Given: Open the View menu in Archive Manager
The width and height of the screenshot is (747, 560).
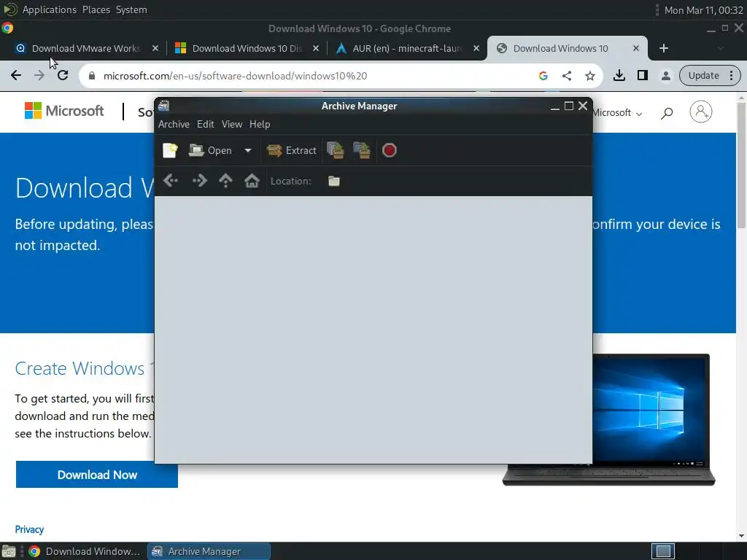Looking at the screenshot, I should point(231,124).
